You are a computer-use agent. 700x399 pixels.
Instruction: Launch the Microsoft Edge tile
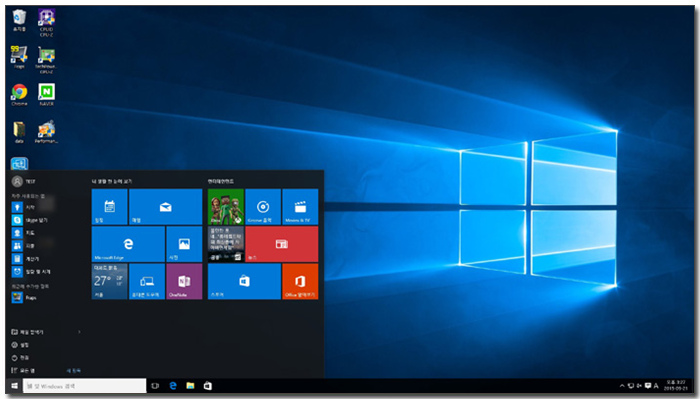(128, 244)
